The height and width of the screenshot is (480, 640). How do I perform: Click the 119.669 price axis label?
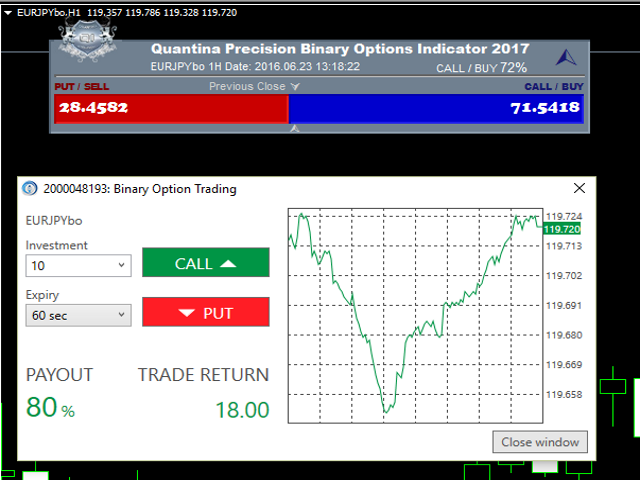(564, 365)
